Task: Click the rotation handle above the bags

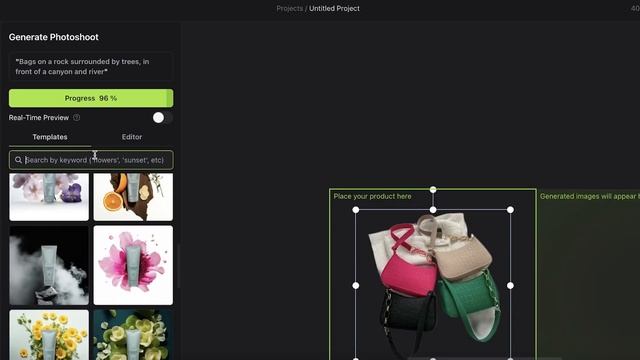Action: tap(433, 190)
